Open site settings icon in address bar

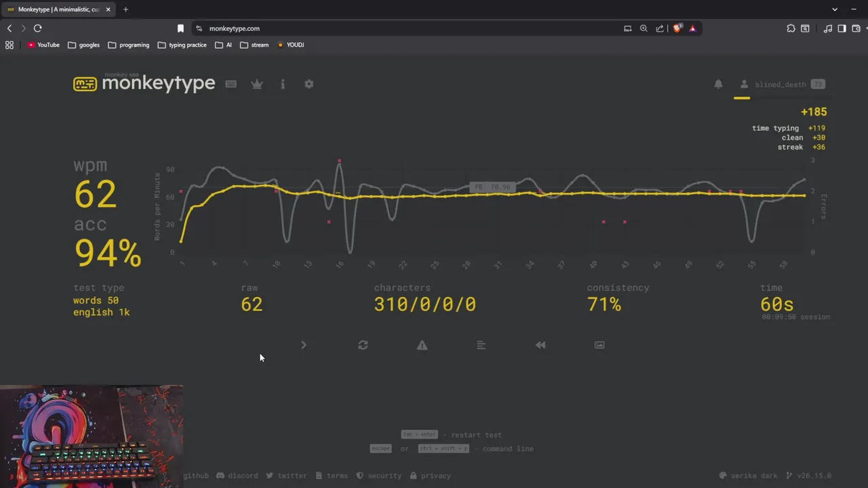(199, 28)
